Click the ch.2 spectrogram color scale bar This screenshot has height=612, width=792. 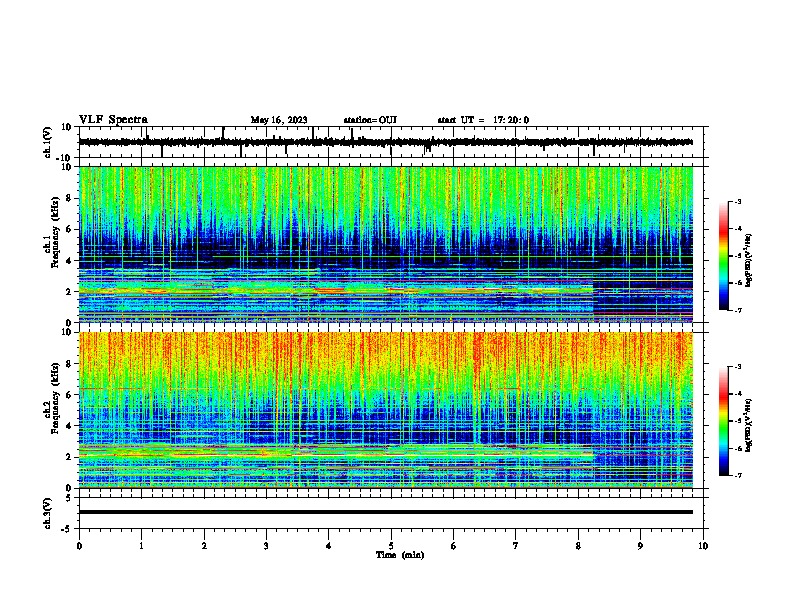pos(724,421)
